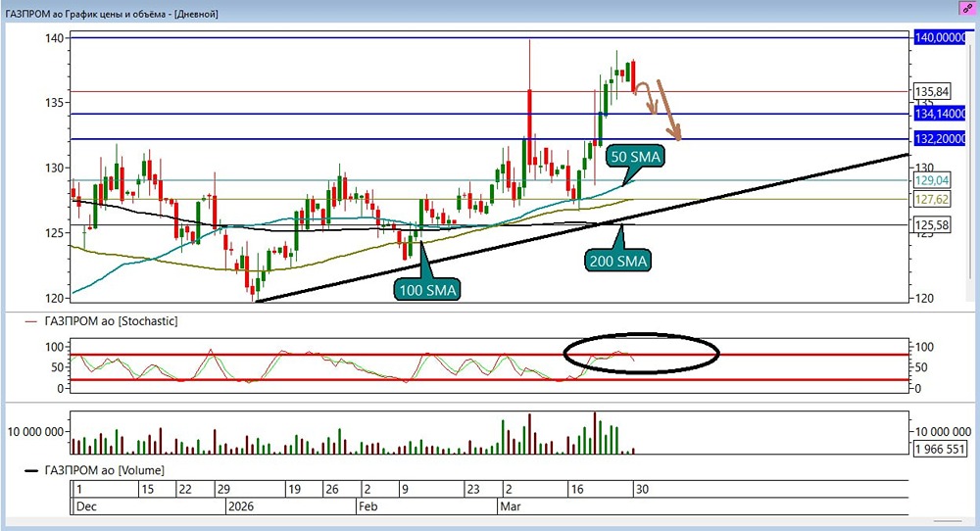Click date label '26' on the time axis

tap(332, 489)
